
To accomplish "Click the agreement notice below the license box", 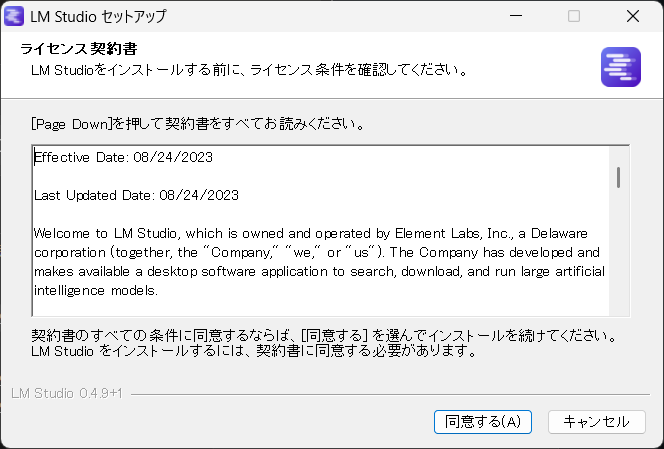I will coord(320,343).
